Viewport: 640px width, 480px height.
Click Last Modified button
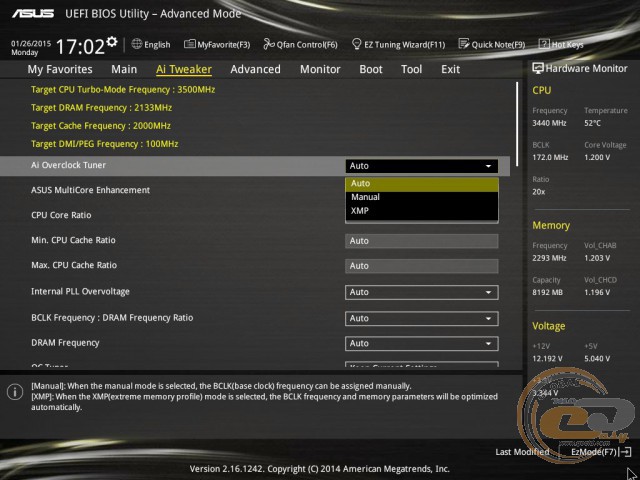[x=522, y=452]
